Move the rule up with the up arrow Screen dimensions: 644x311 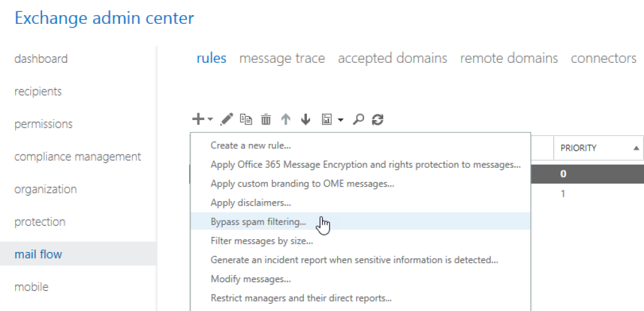pyautogui.click(x=286, y=119)
